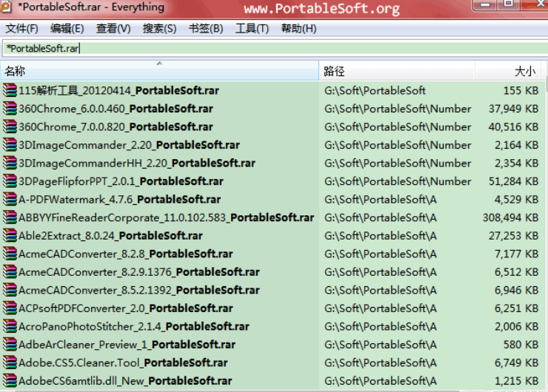This screenshot has width=548, height=392.
Task: Click RAR icon of 3DPageFlipforPPT_2.0.1 file
Action: coord(10,181)
